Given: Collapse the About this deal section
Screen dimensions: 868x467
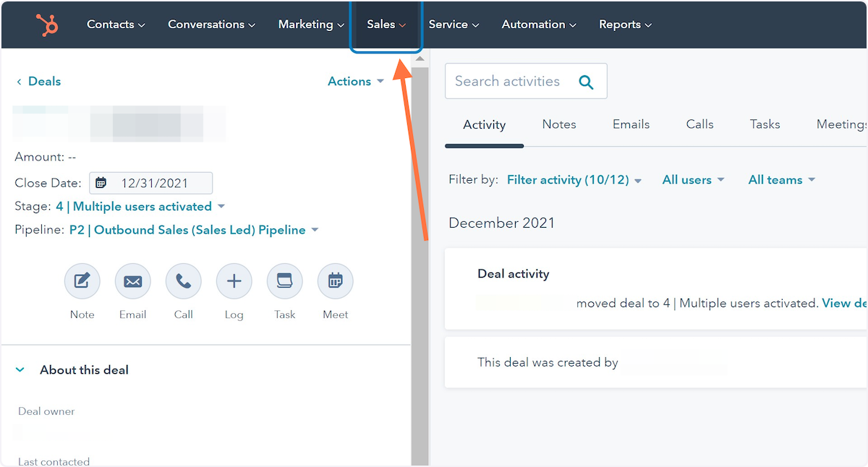Looking at the screenshot, I should [20, 370].
